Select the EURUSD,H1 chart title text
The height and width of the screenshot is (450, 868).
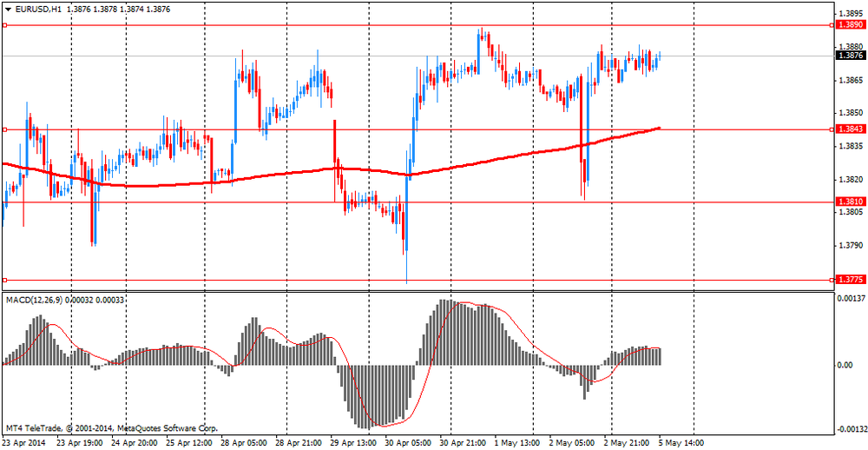tap(39, 8)
